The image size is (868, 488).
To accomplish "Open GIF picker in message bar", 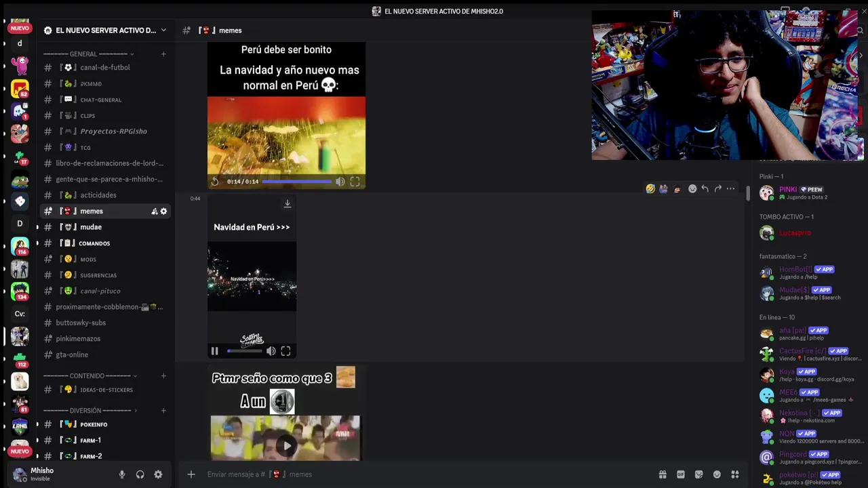I will pyautogui.click(x=681, y=474).
